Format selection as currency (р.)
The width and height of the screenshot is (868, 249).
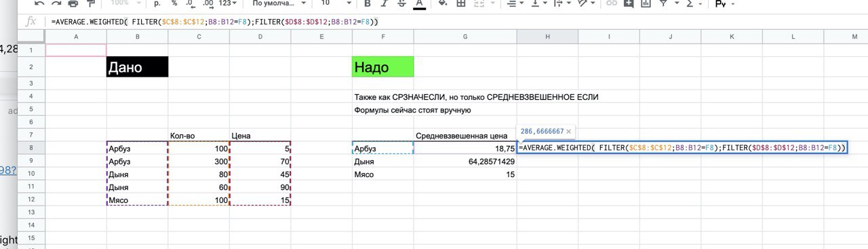click(157, 3)
